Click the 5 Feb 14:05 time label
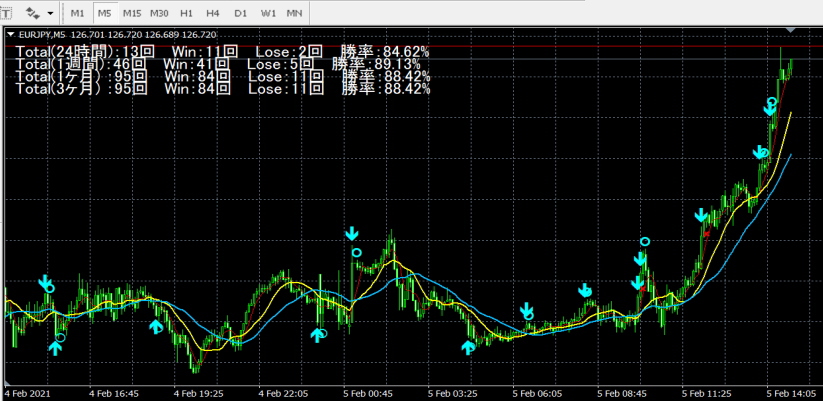Screen dimensions: 823x401 click(791, 393)
